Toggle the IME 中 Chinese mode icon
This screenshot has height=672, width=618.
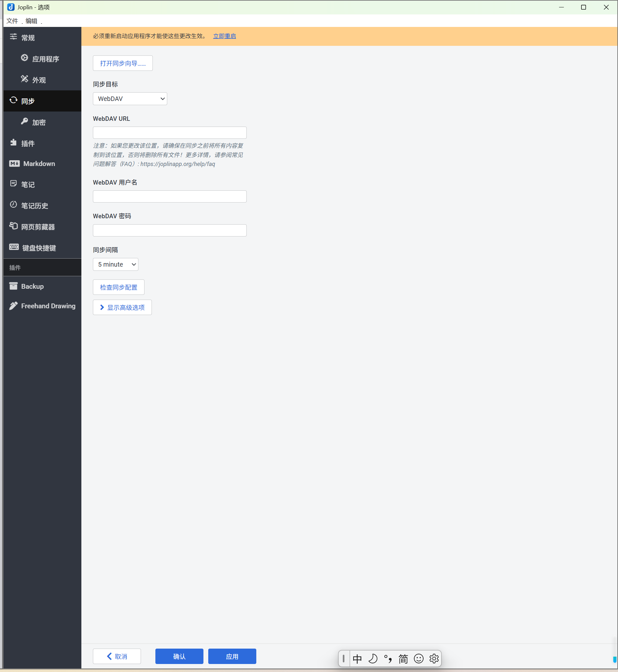pos(357,659)
